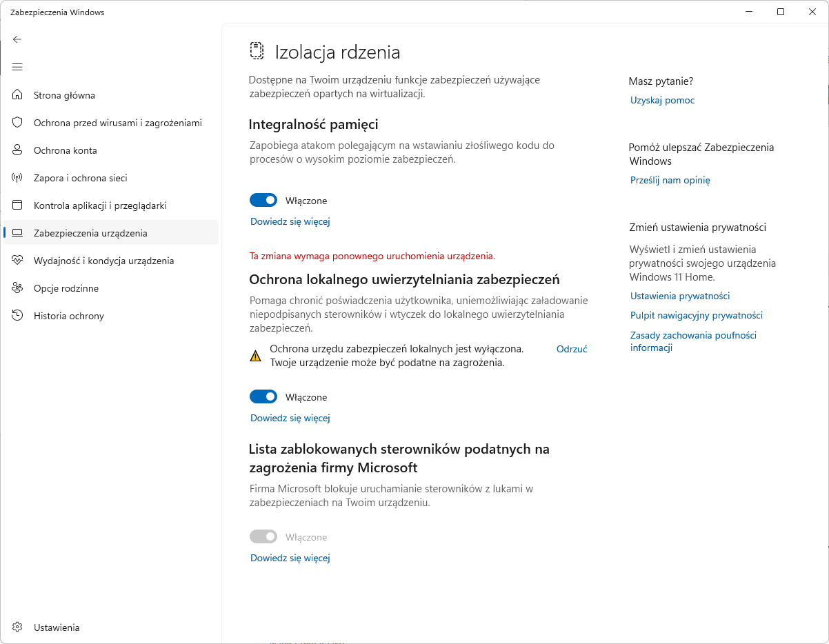The image size is (829, 644).
Task: Open the Uzyskaj pomoc link
Action: tap(662, 100)
